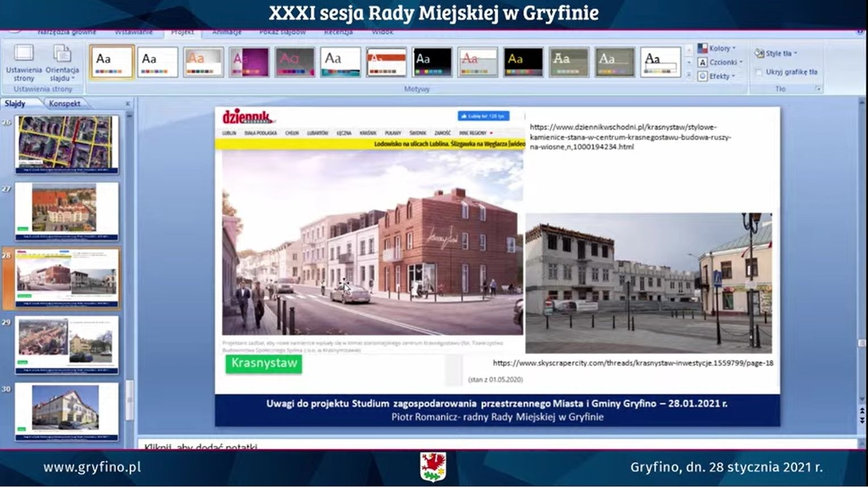Switch to the Konspekt tab
Image resolution: width=868 pixels, height=487 pixels.
pyautogui.click(x=64, y=104)
